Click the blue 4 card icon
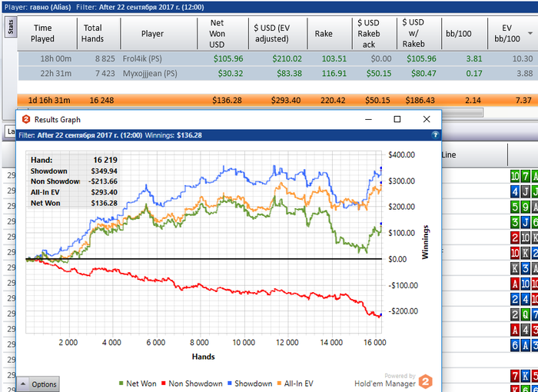538x392 pixels. pos(515,191)
